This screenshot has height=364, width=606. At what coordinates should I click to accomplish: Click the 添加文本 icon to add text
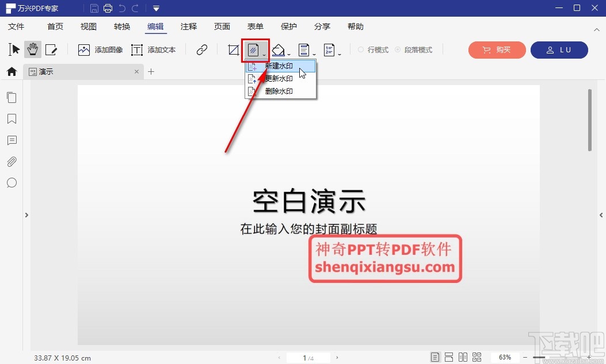tap(137, 50)
